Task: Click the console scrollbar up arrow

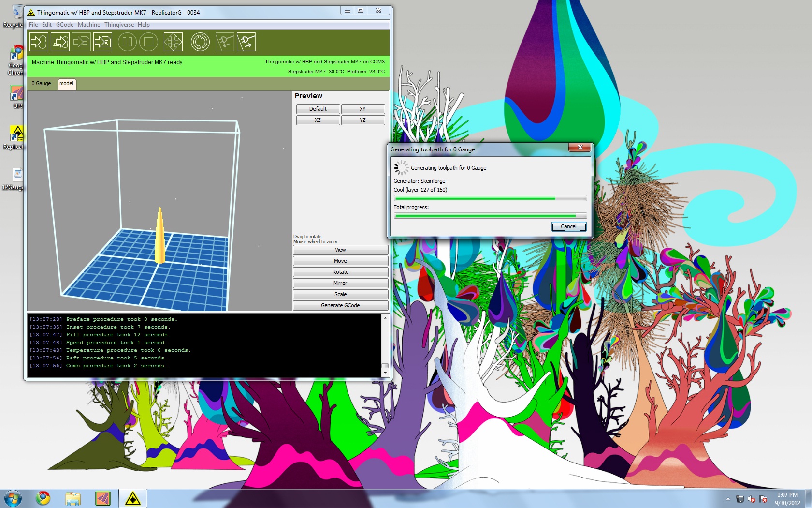Action: (x=385, y=317)
